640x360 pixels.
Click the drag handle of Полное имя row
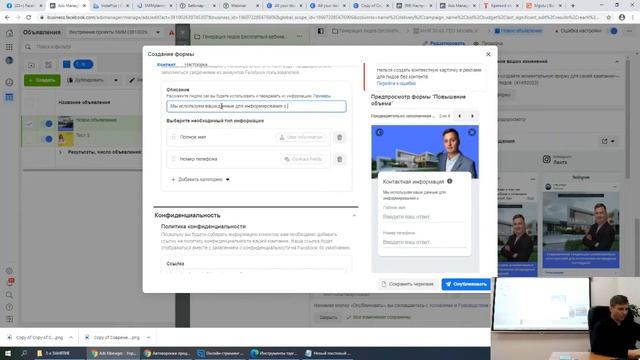pos(173,138)
